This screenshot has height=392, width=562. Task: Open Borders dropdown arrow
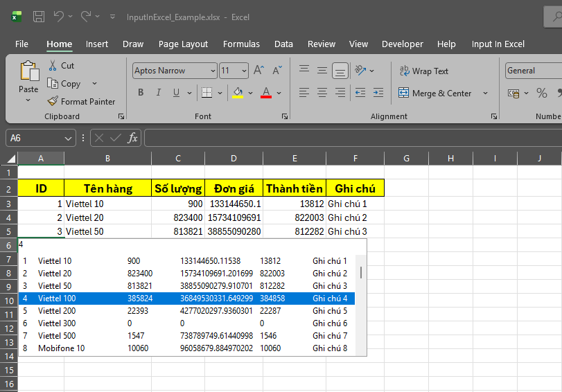220,93
